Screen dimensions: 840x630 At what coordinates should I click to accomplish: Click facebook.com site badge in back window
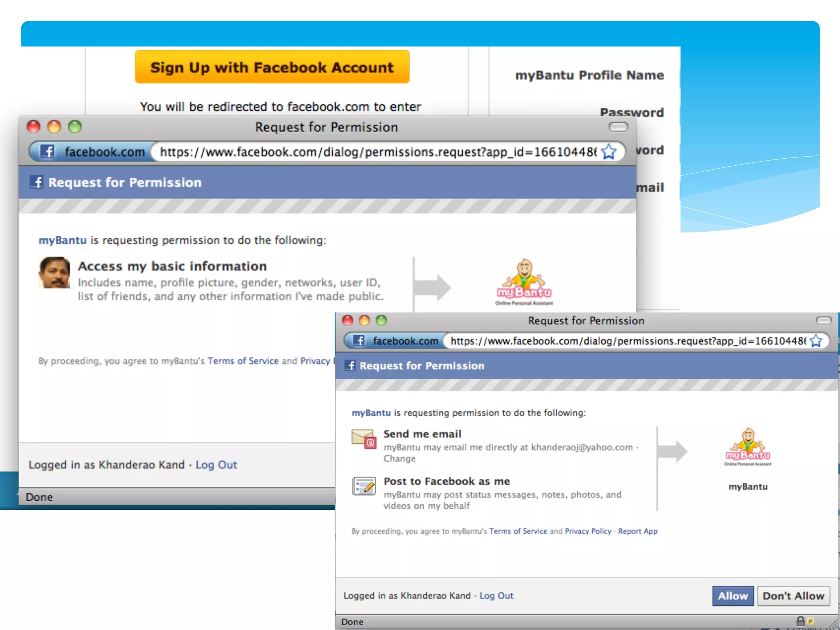click(93, 152)
